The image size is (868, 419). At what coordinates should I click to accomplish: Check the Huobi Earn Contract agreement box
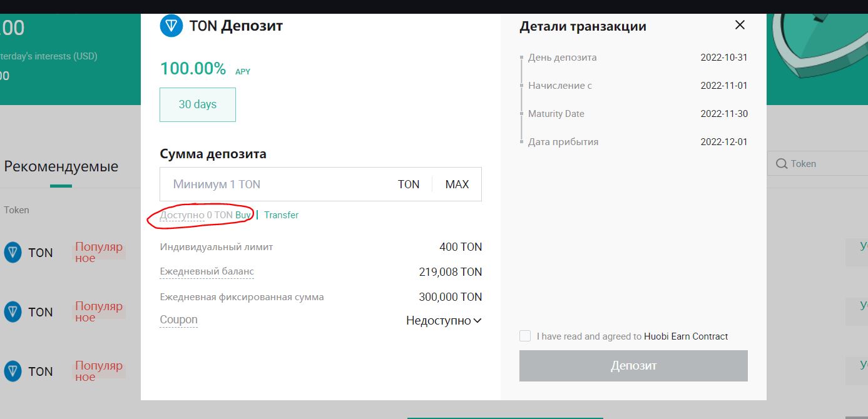coord(525,336)
